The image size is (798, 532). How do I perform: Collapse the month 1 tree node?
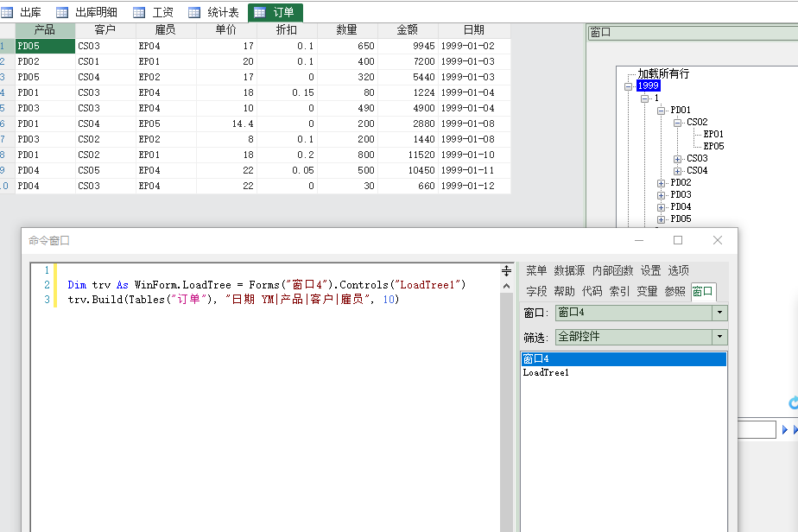pos(644,98)
